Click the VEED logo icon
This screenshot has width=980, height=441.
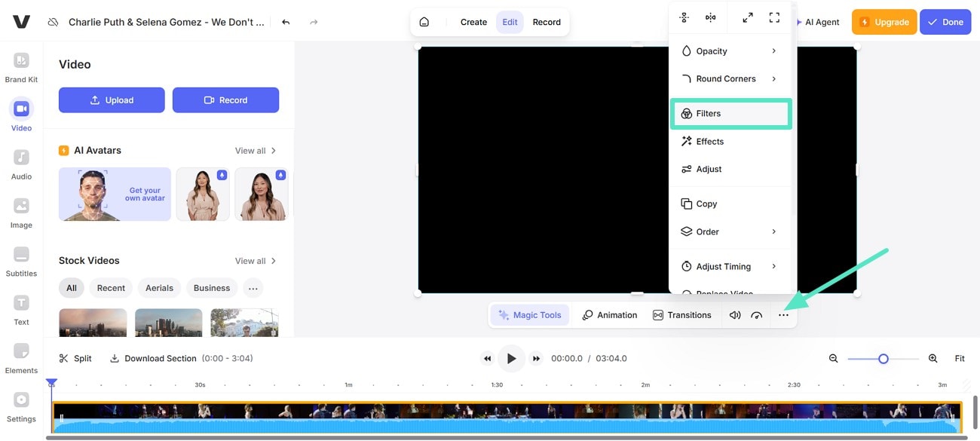point(21,22)
